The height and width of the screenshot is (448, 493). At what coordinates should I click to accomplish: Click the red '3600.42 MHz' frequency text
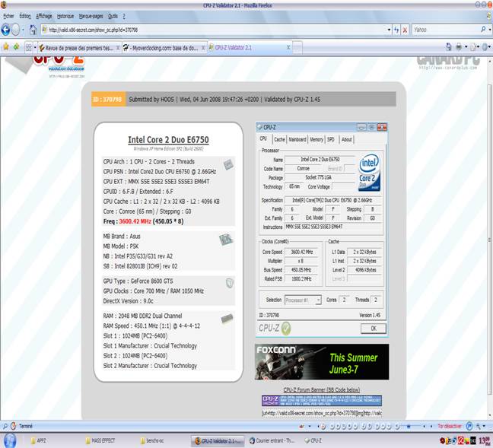click(135, 221)
